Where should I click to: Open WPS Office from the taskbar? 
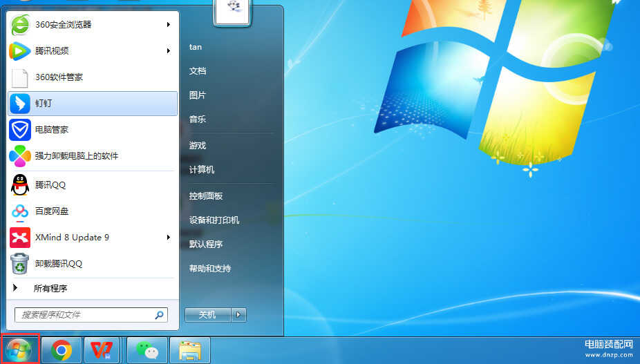tap(101, 350)
